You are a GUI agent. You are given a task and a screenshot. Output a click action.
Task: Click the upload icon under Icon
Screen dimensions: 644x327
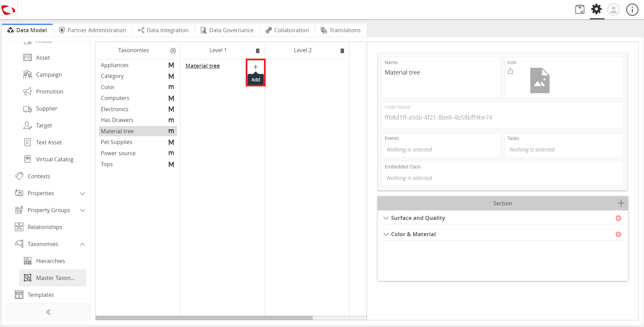(x=510, y=71)
